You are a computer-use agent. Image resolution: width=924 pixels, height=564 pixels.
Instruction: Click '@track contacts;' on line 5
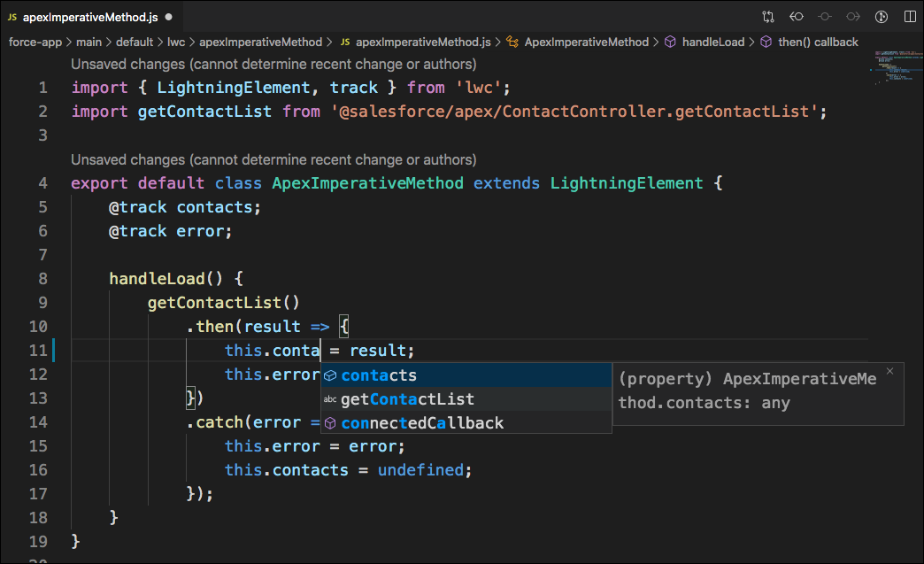(184, 207)
